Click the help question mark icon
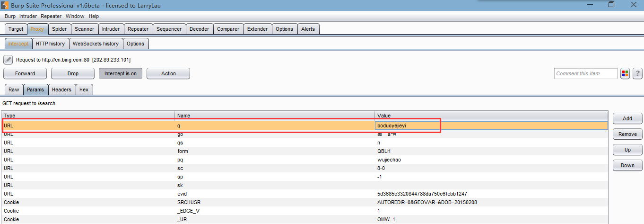The image size is (644, 224). [x=637, y=73]
